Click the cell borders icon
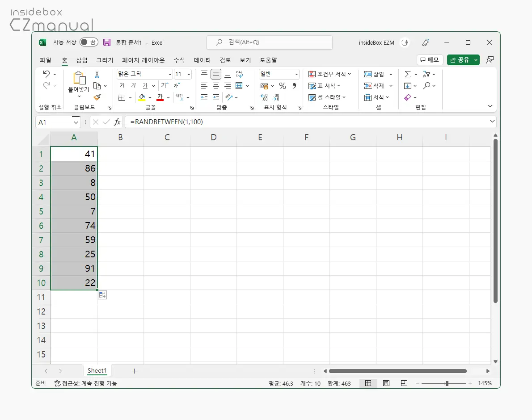Screen dimensions: 532x420 click(122, 97)
